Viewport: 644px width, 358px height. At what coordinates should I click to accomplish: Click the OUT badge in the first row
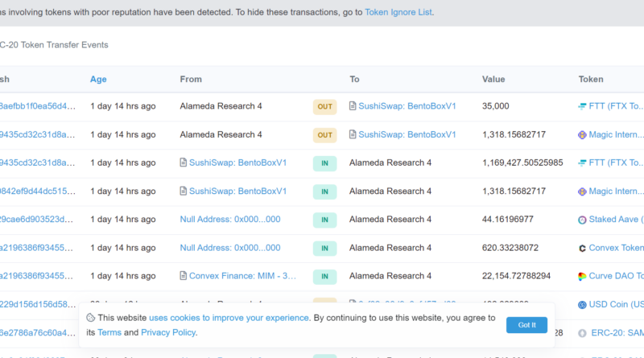(x=324, y=106)
